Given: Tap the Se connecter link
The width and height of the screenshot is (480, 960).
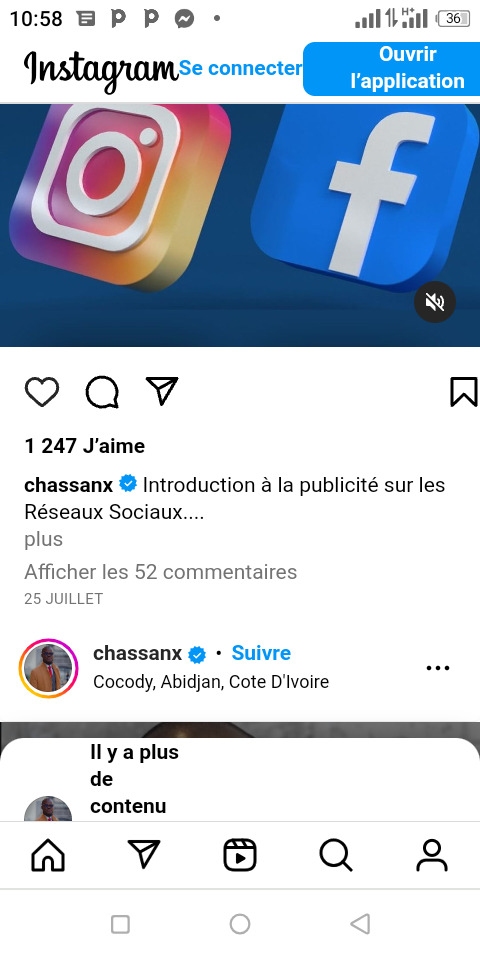Looking at the screenshot, I should click(241, 68).
